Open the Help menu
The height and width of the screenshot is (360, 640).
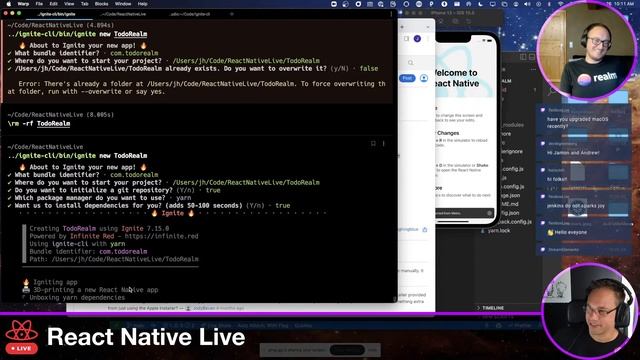pyautogui.click(x=142, y=4)
